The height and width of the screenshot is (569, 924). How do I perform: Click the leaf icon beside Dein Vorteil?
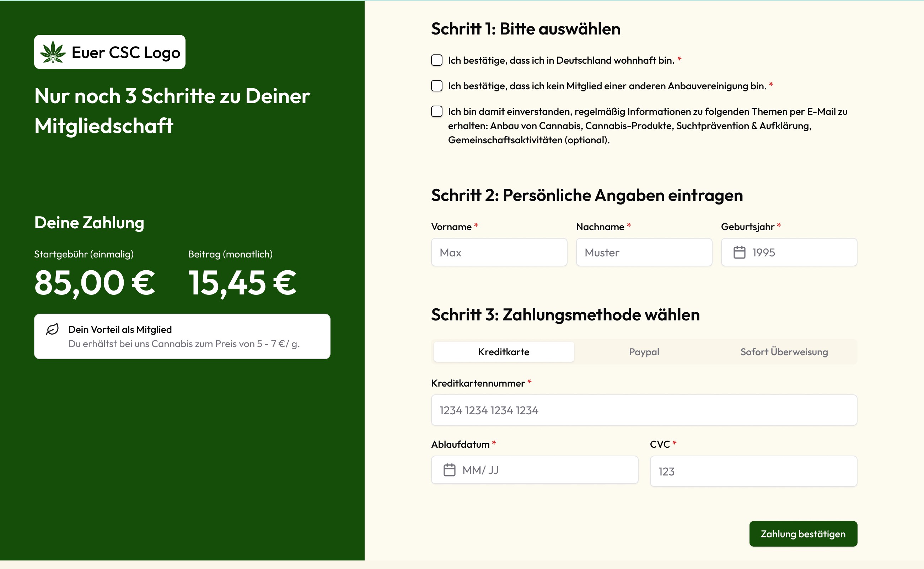click(x=52, y=329)
